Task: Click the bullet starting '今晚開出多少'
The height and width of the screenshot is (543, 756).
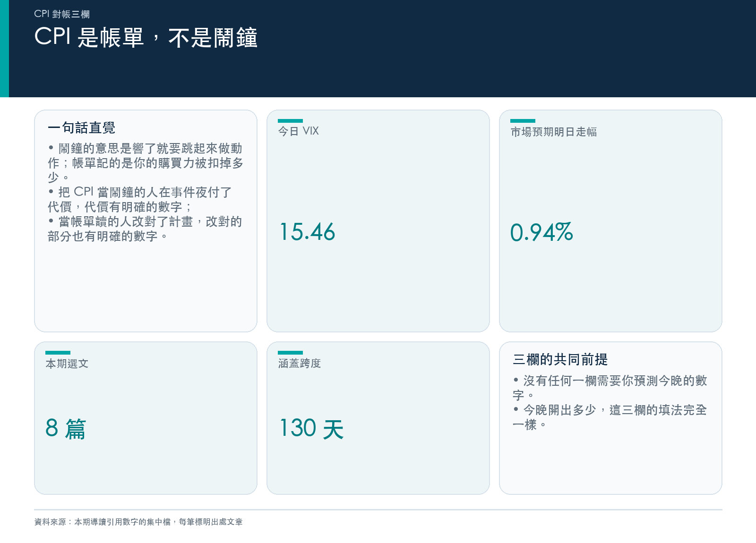Action: click(x=610, y=417)
